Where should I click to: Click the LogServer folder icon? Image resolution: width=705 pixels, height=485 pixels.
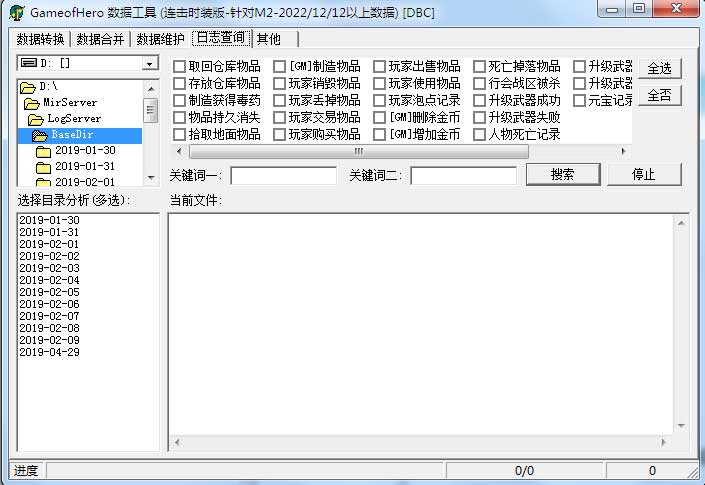point(36,120)
